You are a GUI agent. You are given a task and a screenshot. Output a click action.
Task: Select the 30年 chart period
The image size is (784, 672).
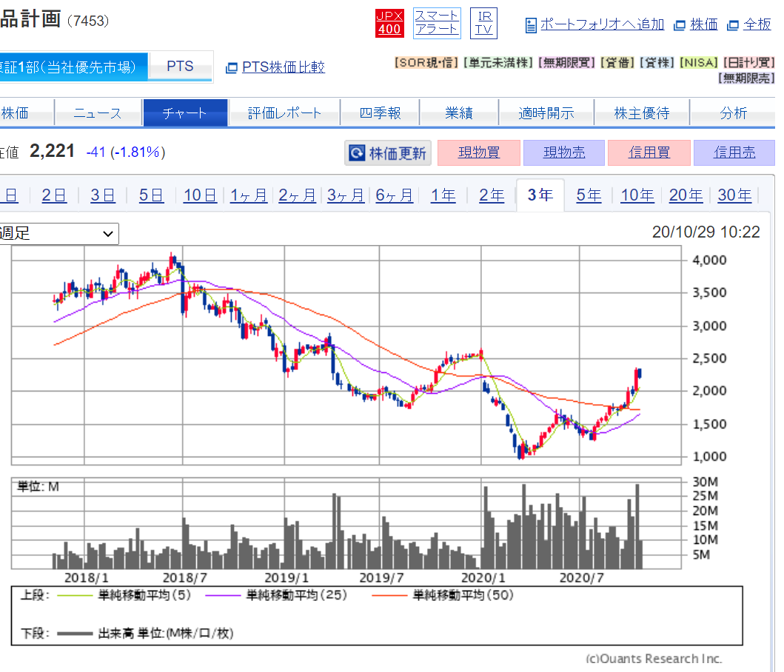coord(734,195)
